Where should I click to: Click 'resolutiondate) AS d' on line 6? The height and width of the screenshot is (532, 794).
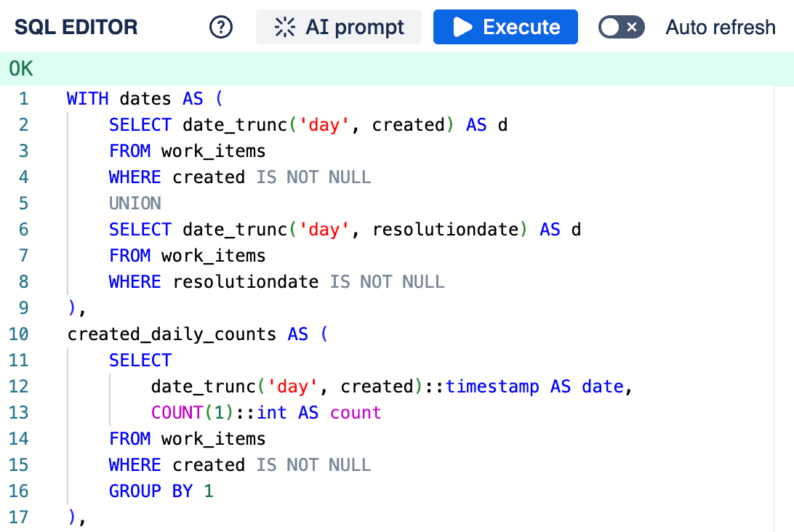(x=476, y=230)
